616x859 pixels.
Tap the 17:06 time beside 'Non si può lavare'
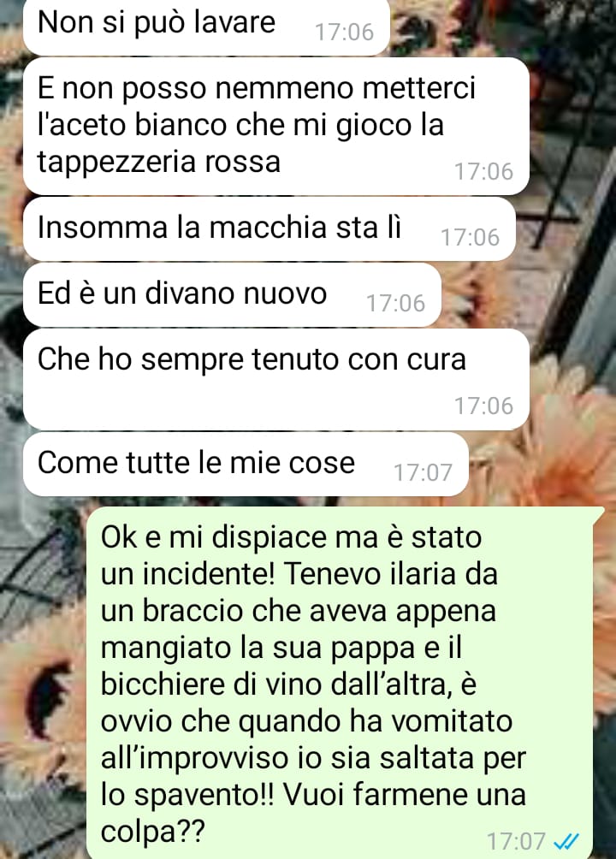tap(344, 32)
